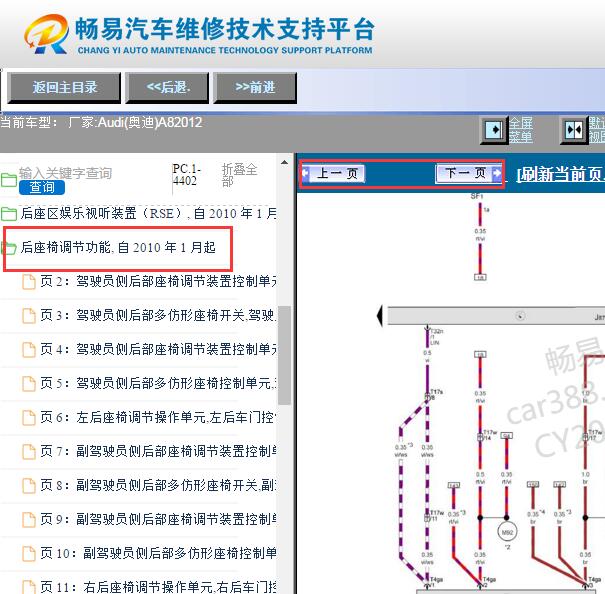
Task: Open 后座椅调节功能, 自 2010 年 1 月起 entry
Action: [x=118, y=247]
